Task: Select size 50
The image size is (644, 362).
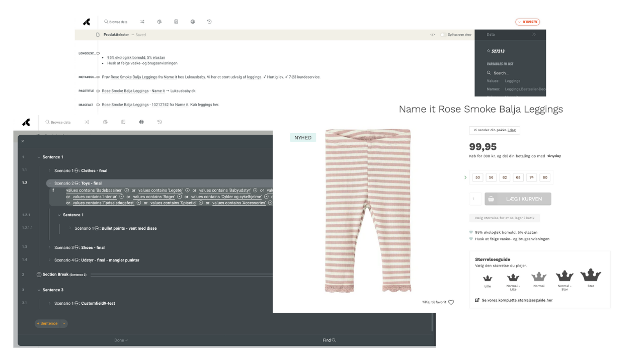Action: (x=478, y=177)
